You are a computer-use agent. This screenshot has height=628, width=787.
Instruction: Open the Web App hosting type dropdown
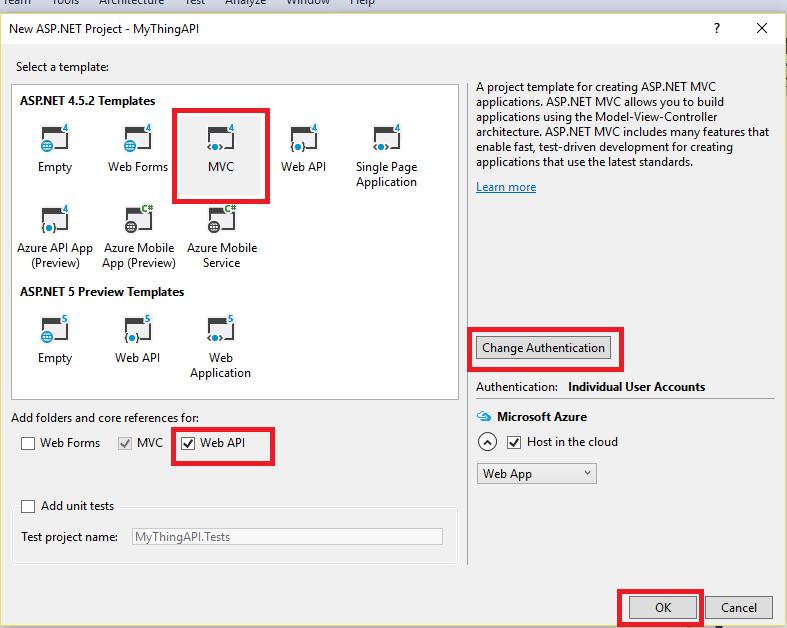click(536, 473)
